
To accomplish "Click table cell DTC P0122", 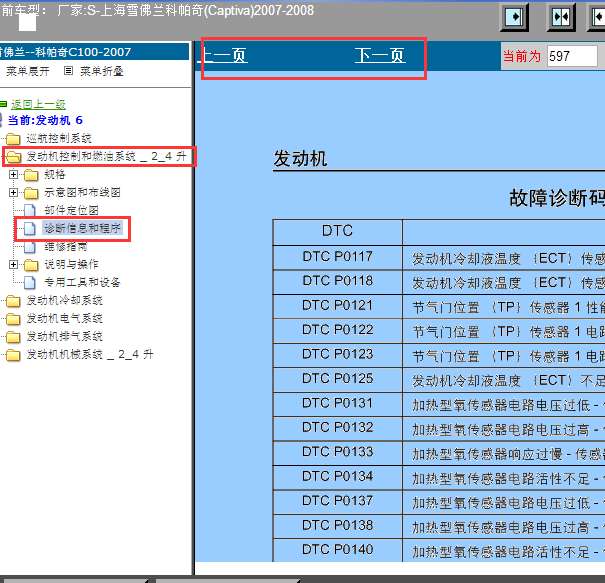I will click(338, 330).
